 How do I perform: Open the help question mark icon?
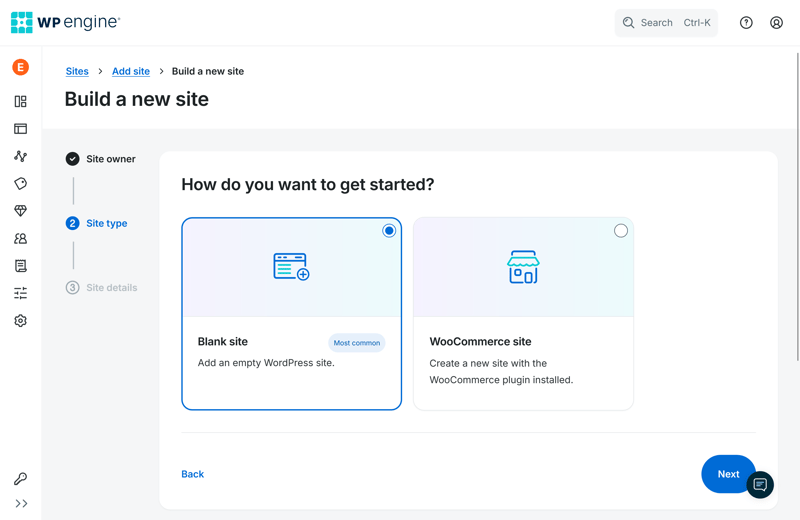tap(746, 22)
